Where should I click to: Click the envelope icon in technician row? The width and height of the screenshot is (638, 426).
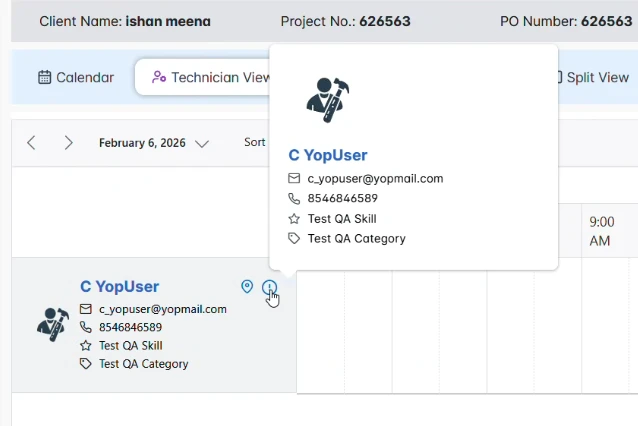(x=85, y=310)
